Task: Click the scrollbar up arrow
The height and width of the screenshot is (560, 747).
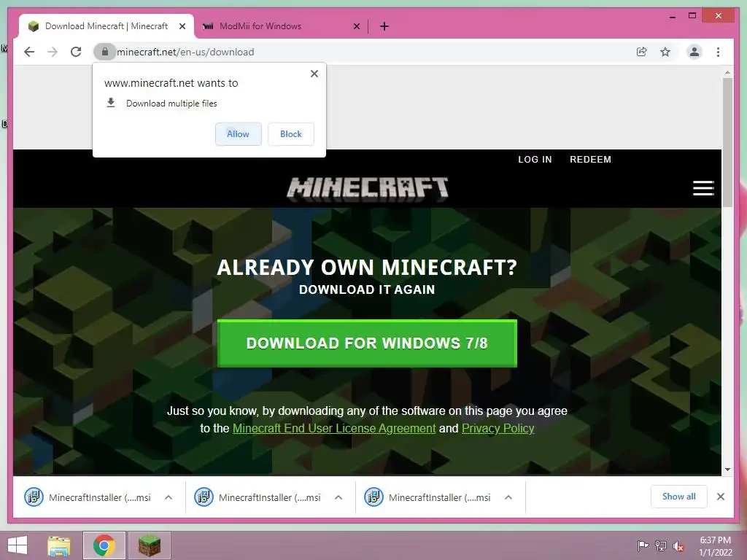Action: 727,73
